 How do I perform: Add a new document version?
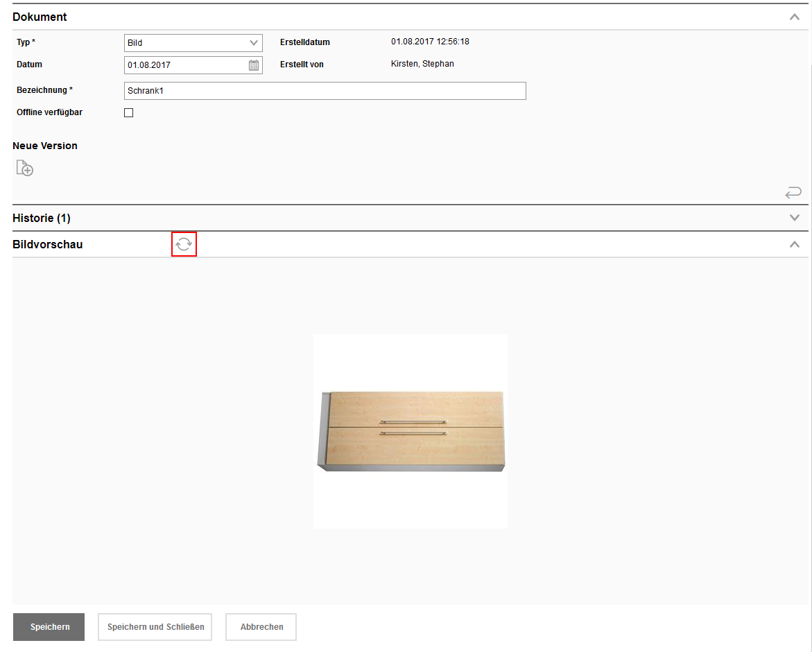click(x=25, y=168)
